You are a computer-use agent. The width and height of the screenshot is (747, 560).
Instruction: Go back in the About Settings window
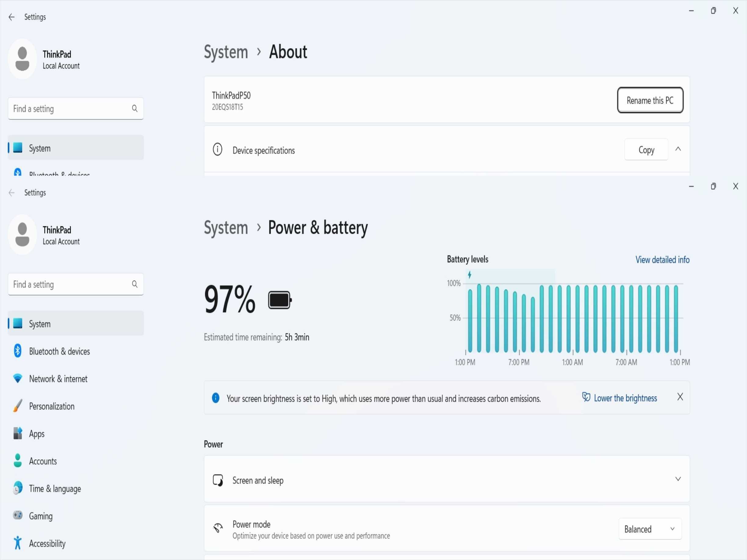(12, 17)
